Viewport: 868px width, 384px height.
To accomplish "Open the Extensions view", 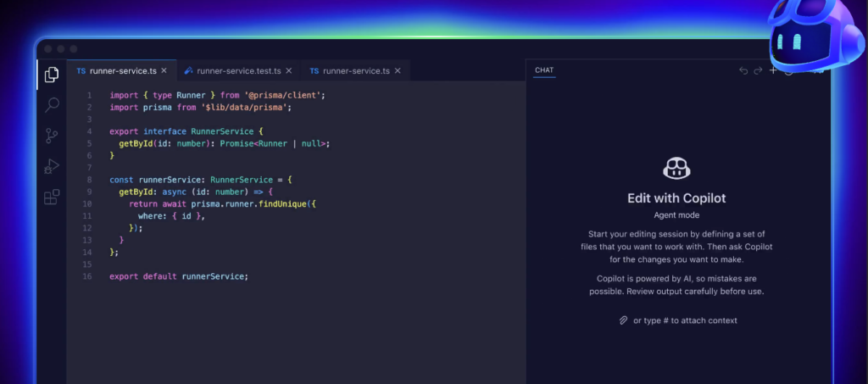I will coord(52,197).
